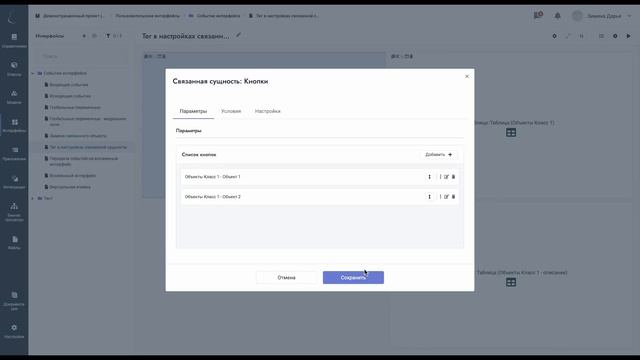Viewport: 640px width, 360px height.
Task: Open Бизнес-процессы section in left sidebar
Action: click(x=14, y=212)
